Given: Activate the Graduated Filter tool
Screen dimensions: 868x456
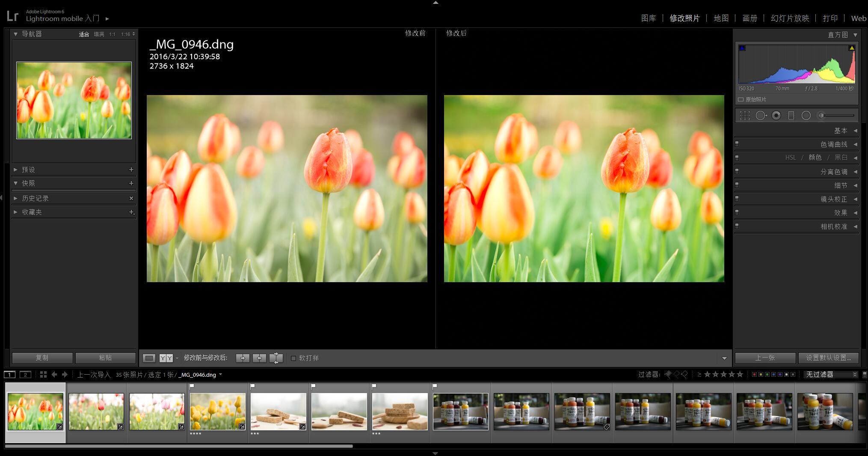Looking at the screenshot, I should (x=791, y=116).
